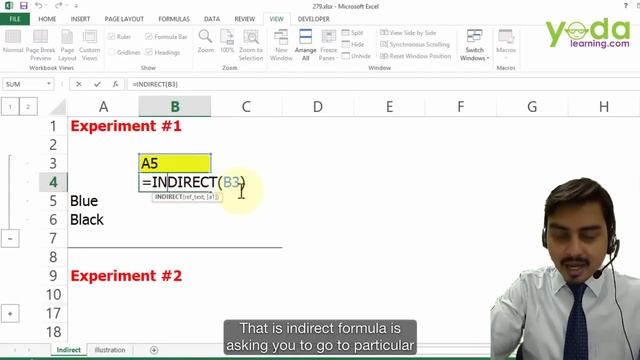Click the Split window option

tap(353, 33)
